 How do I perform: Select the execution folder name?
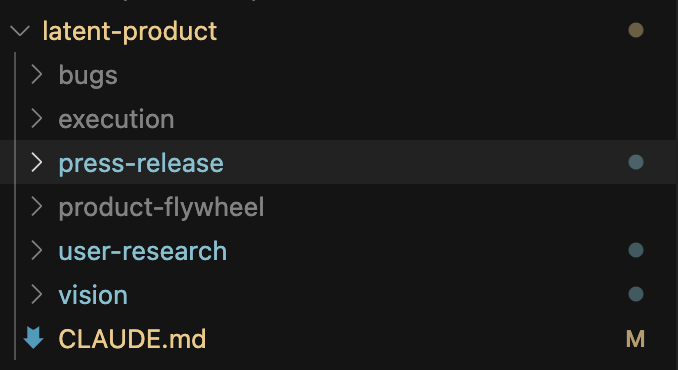click(x=116, y=119)
